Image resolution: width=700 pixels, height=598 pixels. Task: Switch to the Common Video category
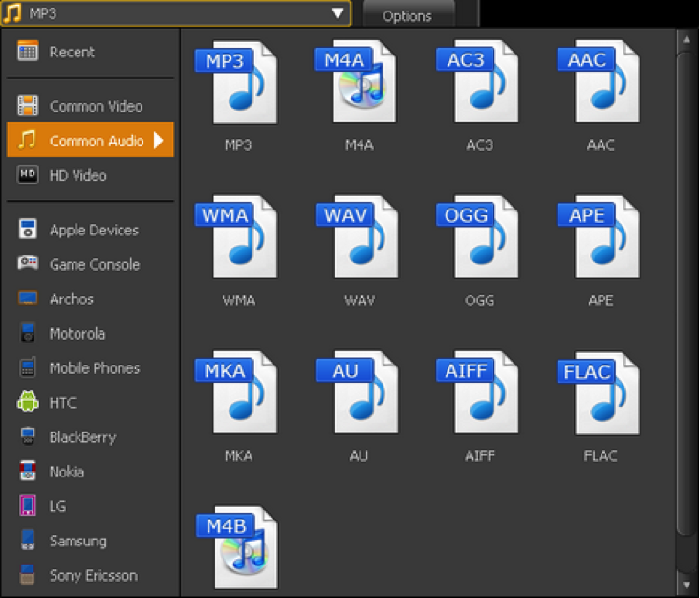[95, 106]
